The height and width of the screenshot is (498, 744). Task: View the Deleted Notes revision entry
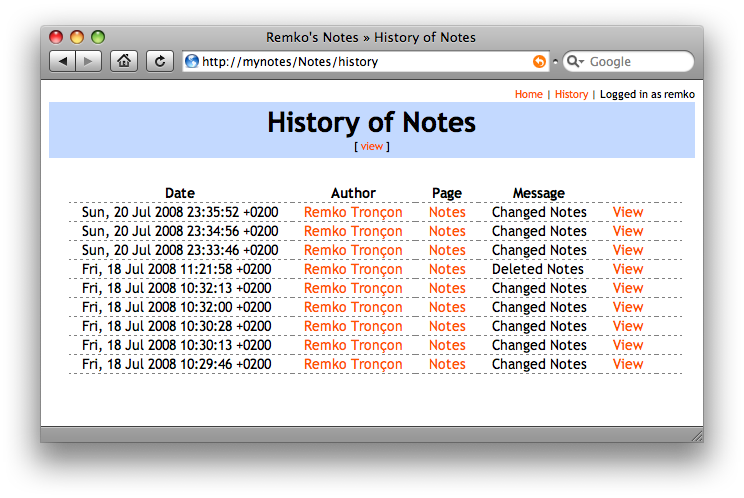click(627, 269)
